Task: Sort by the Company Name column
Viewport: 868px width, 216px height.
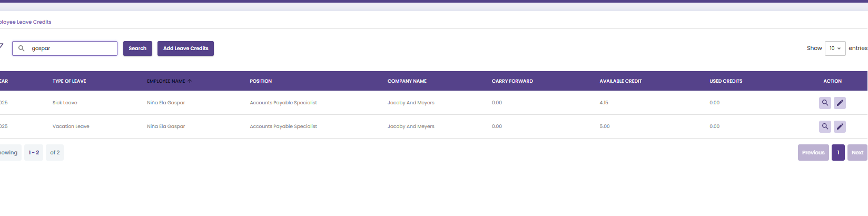Action: pos(407,81)
